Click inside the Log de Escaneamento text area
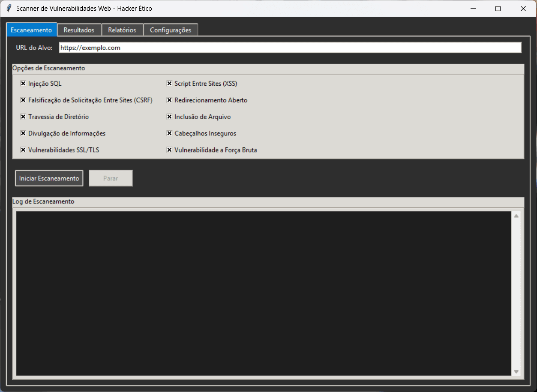537x392 pixels. click(264, 293)
